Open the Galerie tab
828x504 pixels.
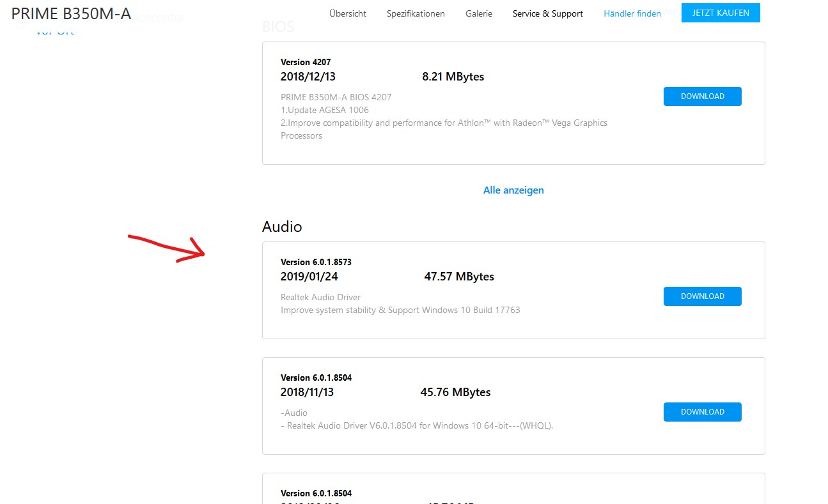[x=479, y=13]
